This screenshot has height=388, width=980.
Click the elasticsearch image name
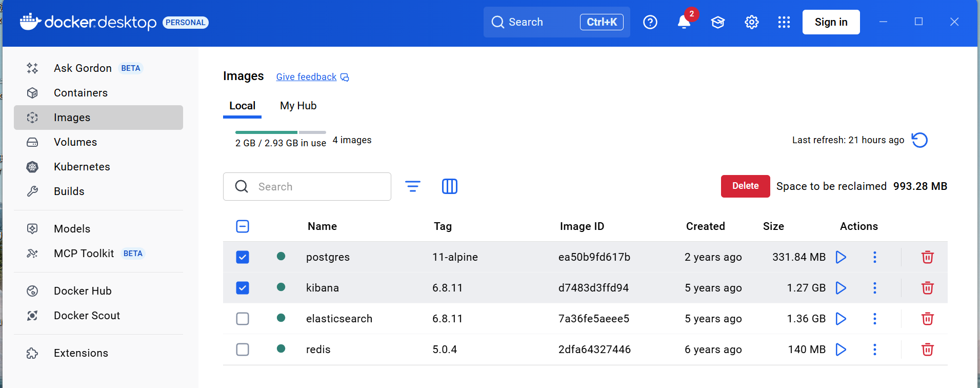pyautogui.click(x=339, y=319)
